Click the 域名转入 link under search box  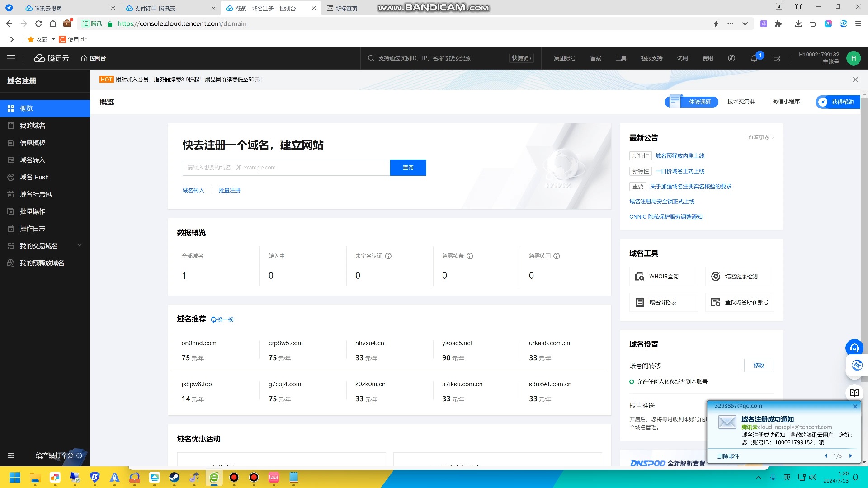[193, 191]
